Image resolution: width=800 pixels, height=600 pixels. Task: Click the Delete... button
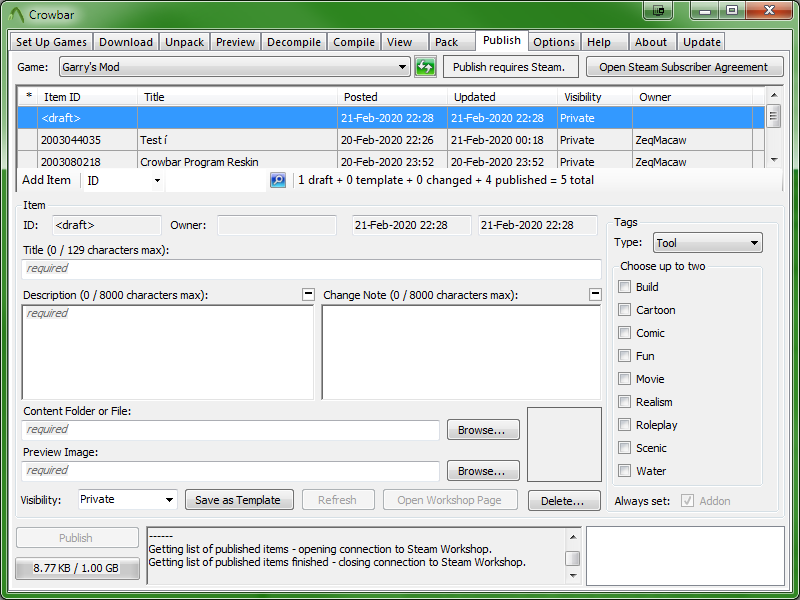click(x=564, y=501)
